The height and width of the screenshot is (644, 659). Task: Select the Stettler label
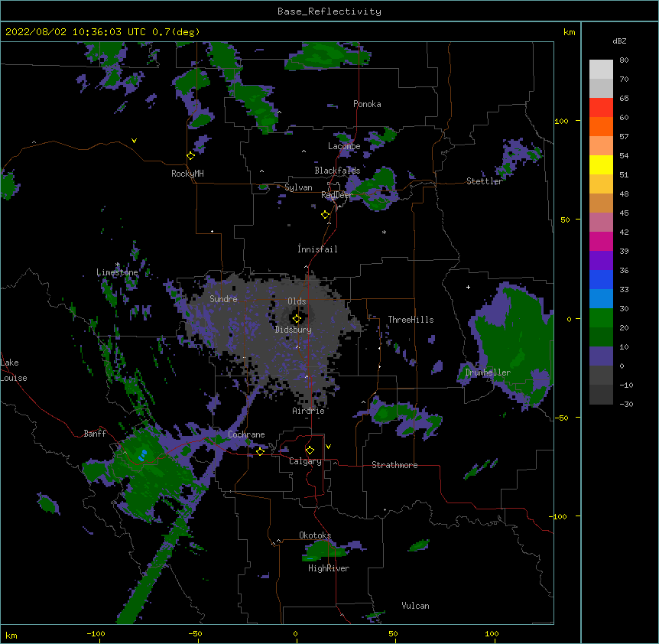click(x=484, y=181)
